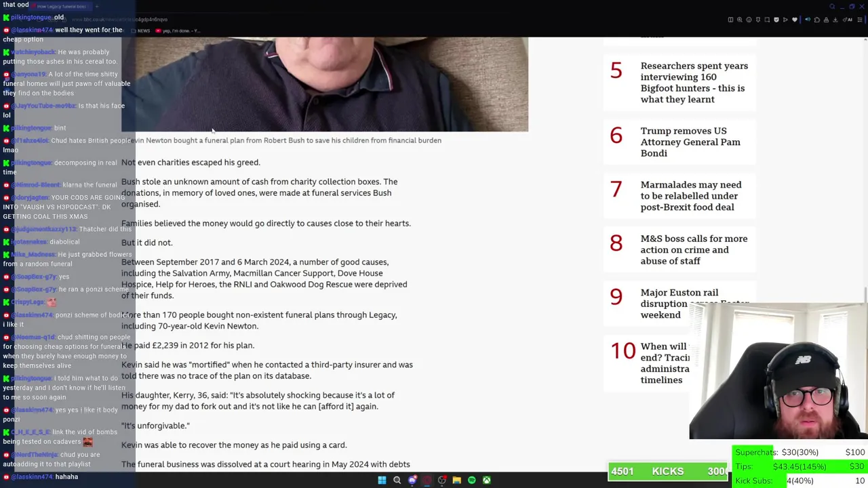
Task: Open the Windows Start button
Action: 382,480
